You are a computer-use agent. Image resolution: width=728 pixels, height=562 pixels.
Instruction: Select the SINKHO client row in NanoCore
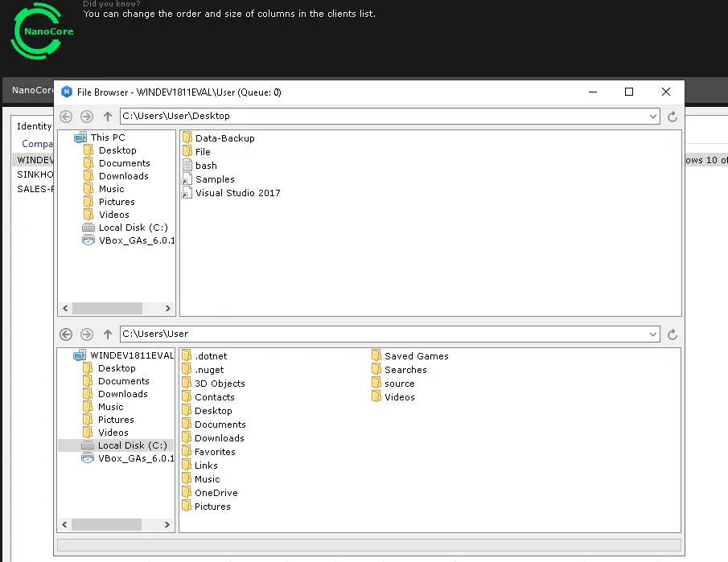[35, 174]
